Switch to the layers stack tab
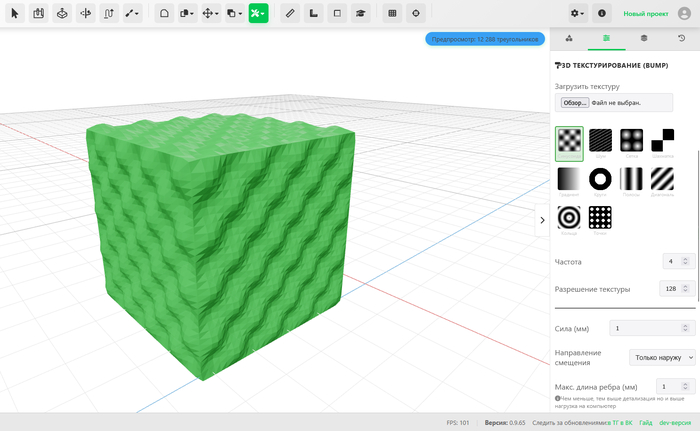700x431 pixels. point(644,38)
